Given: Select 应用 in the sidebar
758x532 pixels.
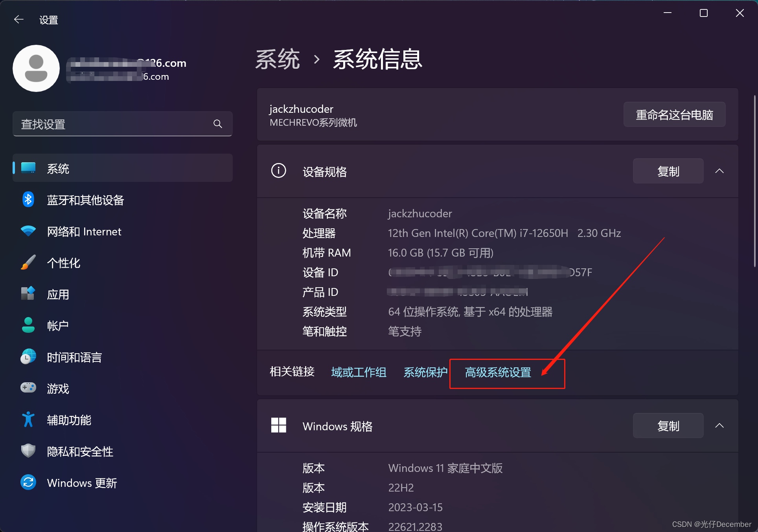Looking at the screenshot, I should pos(58,294).
